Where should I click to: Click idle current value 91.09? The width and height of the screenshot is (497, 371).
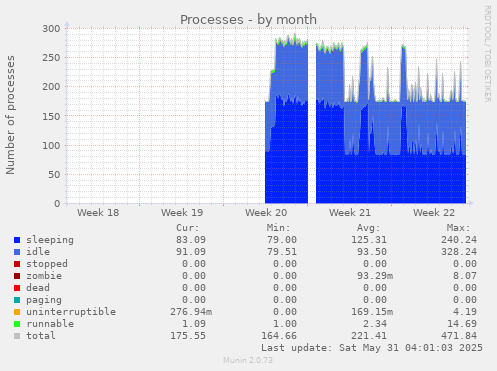191,252
